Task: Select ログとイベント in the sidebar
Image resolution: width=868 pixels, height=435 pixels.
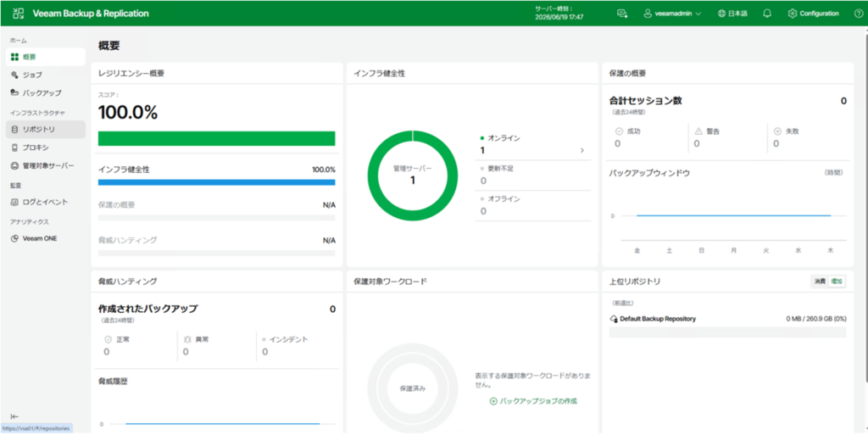Action: (x=46, y=203)
